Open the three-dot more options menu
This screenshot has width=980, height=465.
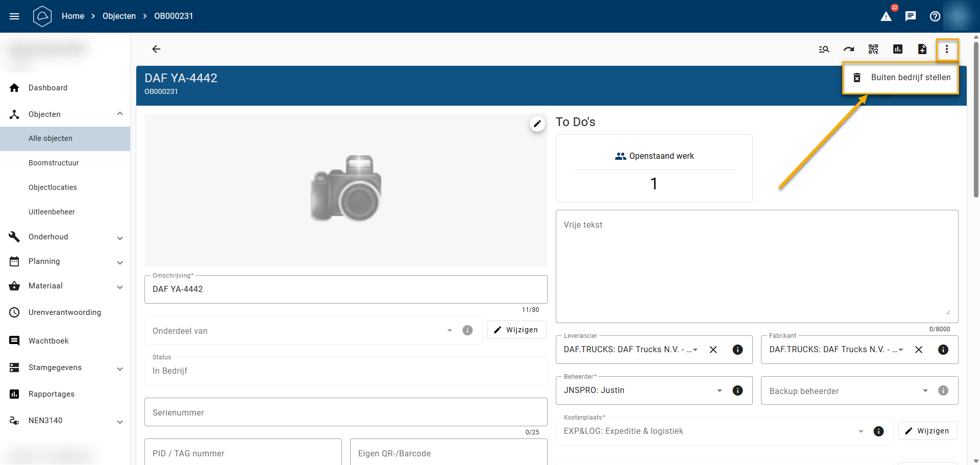[x=947, y=49]
